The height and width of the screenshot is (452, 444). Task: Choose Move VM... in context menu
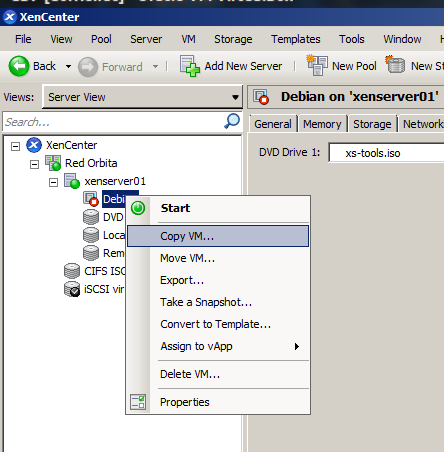click(x=218, y=258)
